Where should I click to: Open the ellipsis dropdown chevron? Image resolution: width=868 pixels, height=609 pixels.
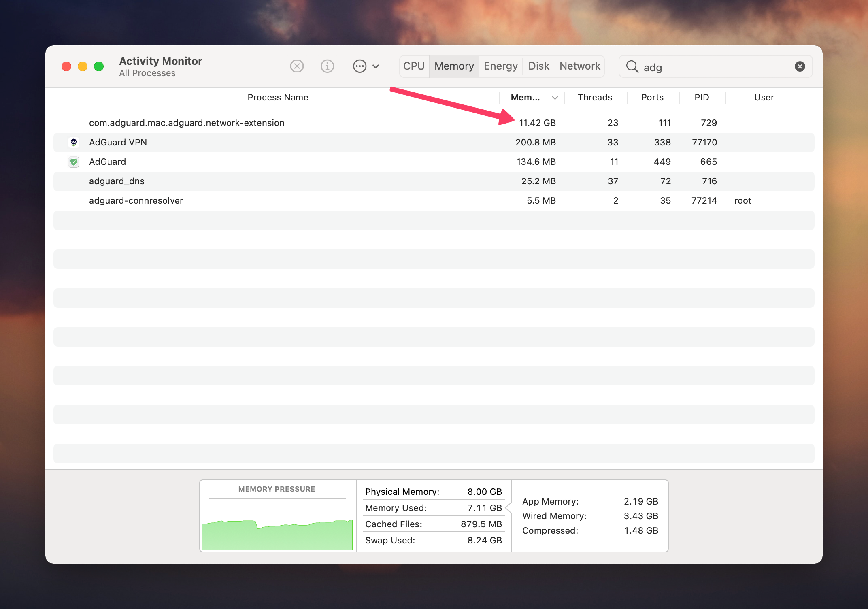(376, 66)
